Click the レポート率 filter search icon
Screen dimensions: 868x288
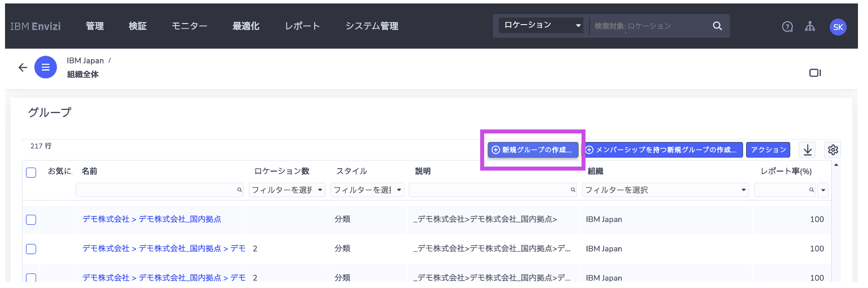811,190
